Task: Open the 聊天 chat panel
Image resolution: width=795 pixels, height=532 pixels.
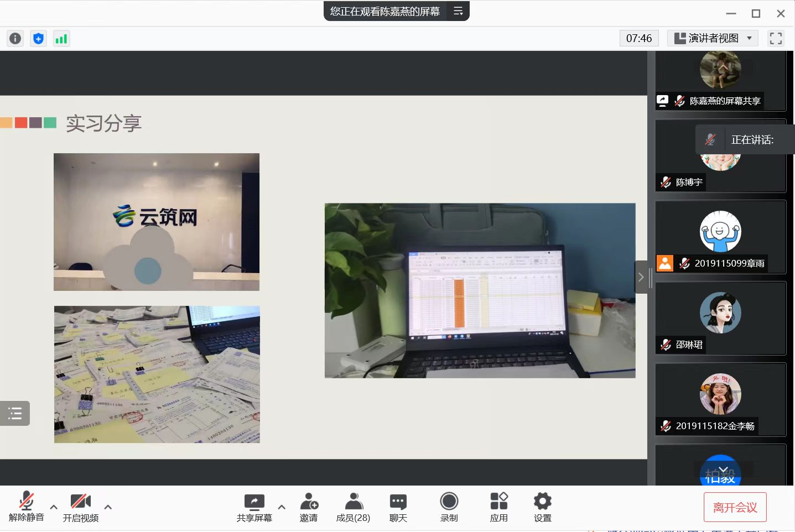Action: click(x=398, y=507)
